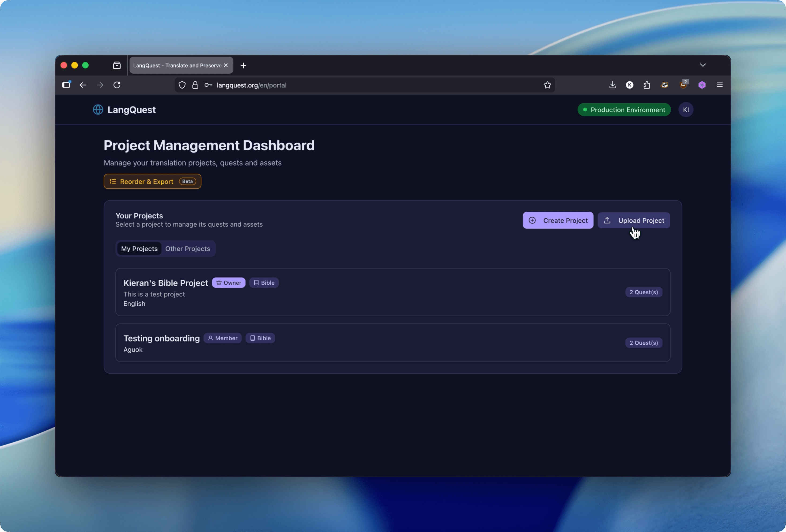
Task: Open a new tab with plus icon
Action: (243, 66)
